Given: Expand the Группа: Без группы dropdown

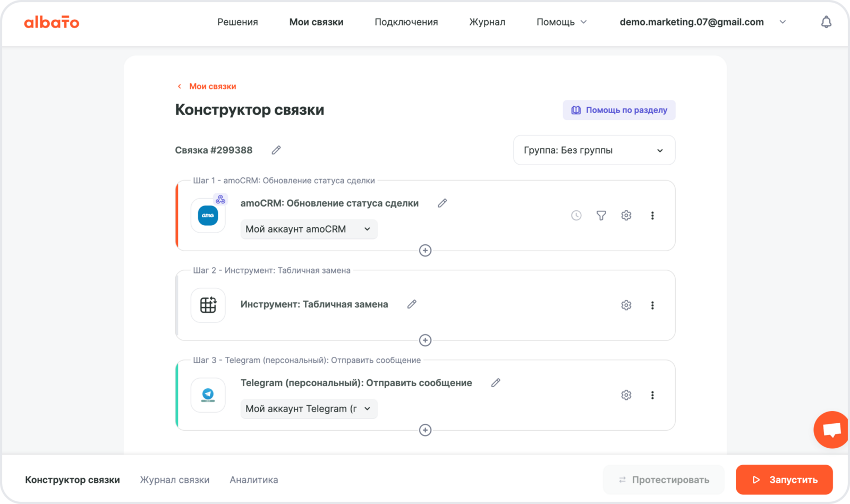Looking at the screenshot, I should coord(594,150).
